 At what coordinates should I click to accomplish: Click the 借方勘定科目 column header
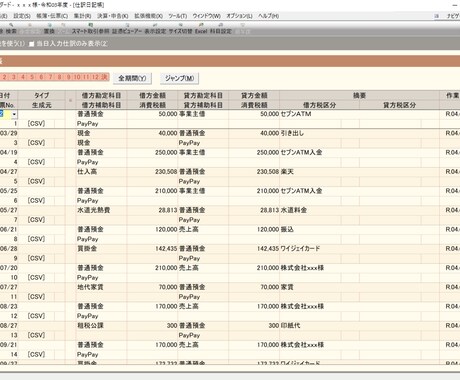tap(101, 95)
